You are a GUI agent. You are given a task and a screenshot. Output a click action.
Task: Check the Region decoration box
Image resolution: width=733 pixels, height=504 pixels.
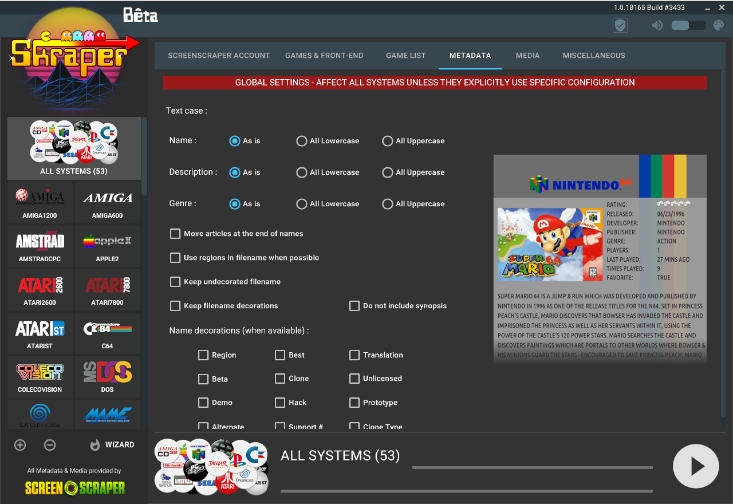203,355
